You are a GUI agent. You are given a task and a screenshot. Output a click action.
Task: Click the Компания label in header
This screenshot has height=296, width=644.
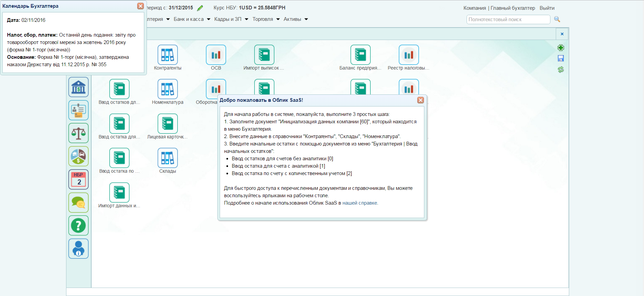[x=475, y=8]
